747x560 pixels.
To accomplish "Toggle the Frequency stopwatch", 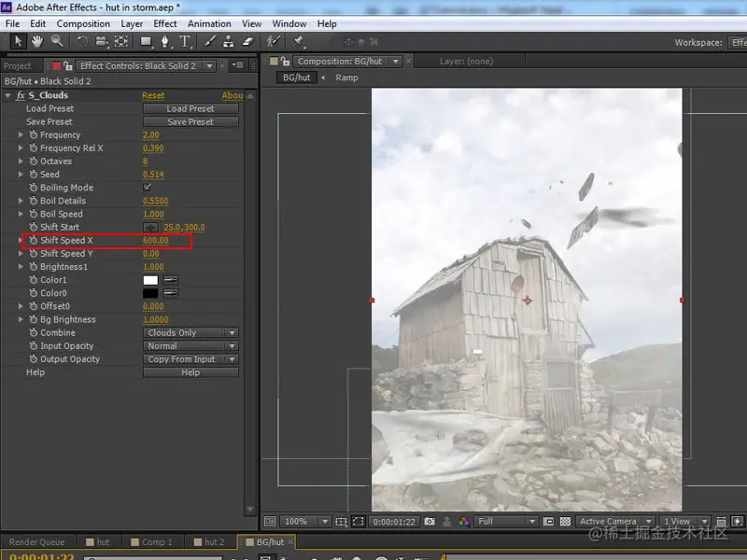I will (34, 134).
